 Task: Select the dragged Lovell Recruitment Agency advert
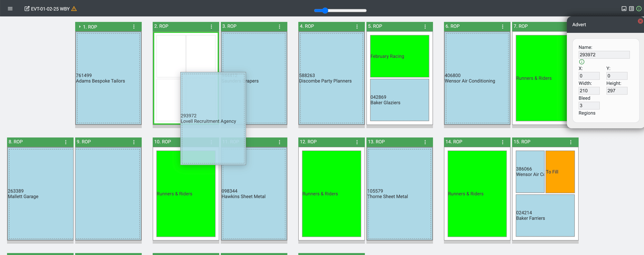pos(213,118)
